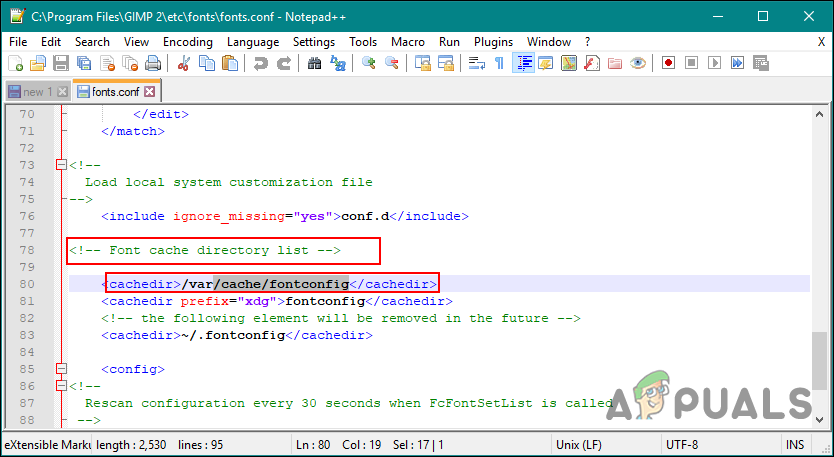This screenshot has height=457, width=834.
Task: Click the scrollbar down arrow
Action: click(x=820, y=419)
